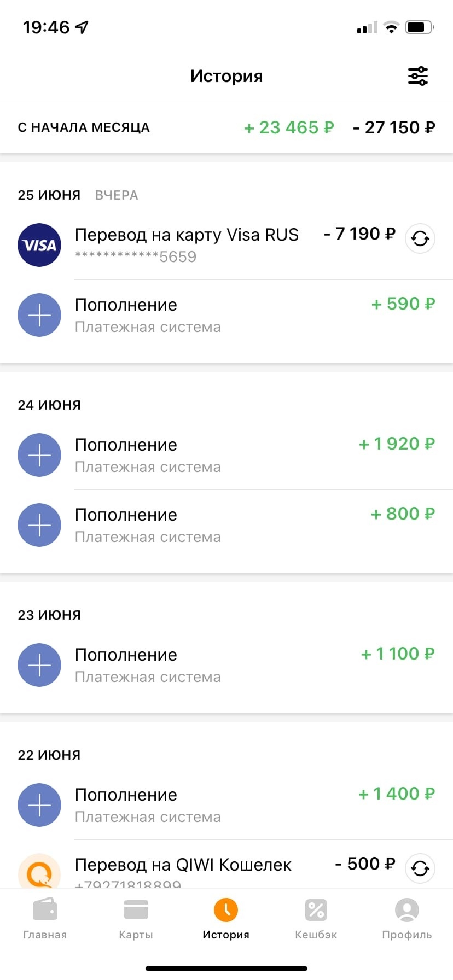This screenshot has width=453, height=980.
Task: Switch to the Главная tab
Action: coord(45,919)
